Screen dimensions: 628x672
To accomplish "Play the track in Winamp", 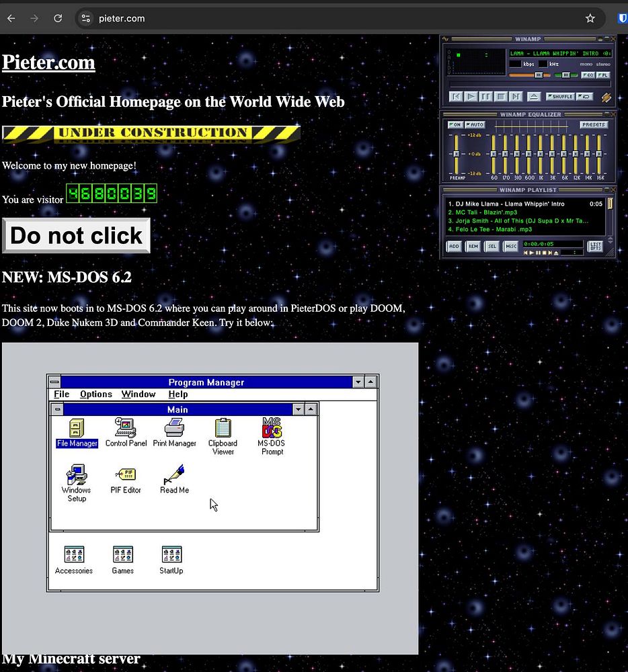I will click(471, 96).
